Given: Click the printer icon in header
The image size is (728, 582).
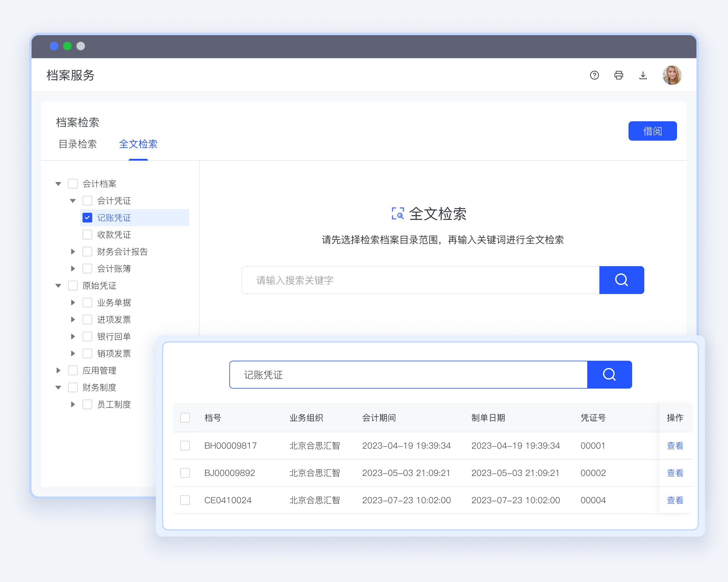Looking at the screenshot, I should point(618,75).
